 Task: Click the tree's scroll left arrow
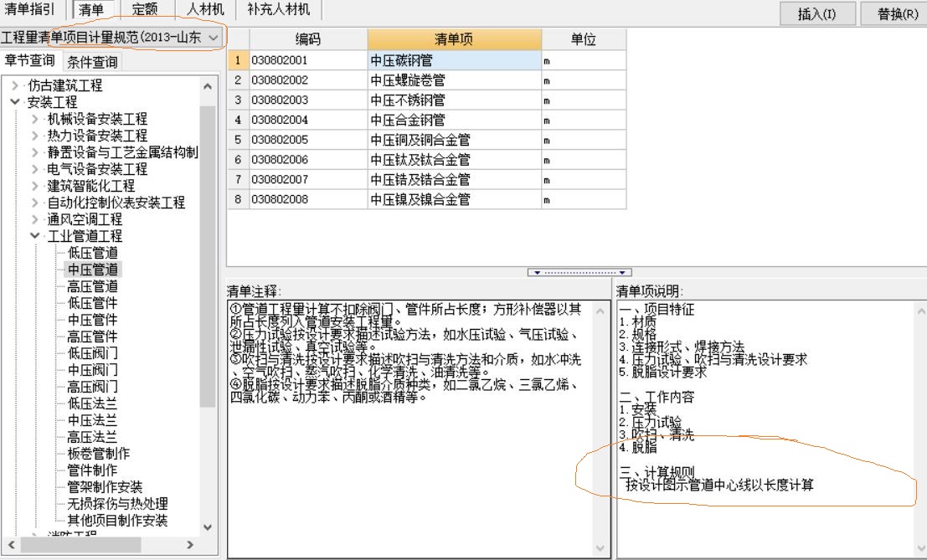pos(11,545)
